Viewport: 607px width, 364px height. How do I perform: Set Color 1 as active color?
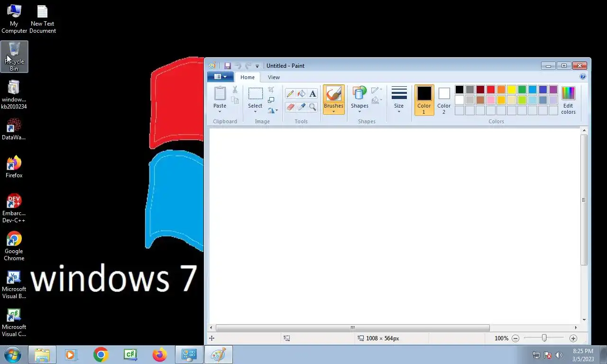coord(424,100)
